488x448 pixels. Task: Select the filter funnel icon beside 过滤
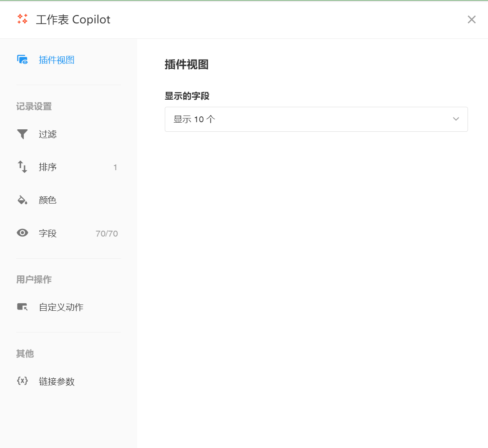point(23,134)
